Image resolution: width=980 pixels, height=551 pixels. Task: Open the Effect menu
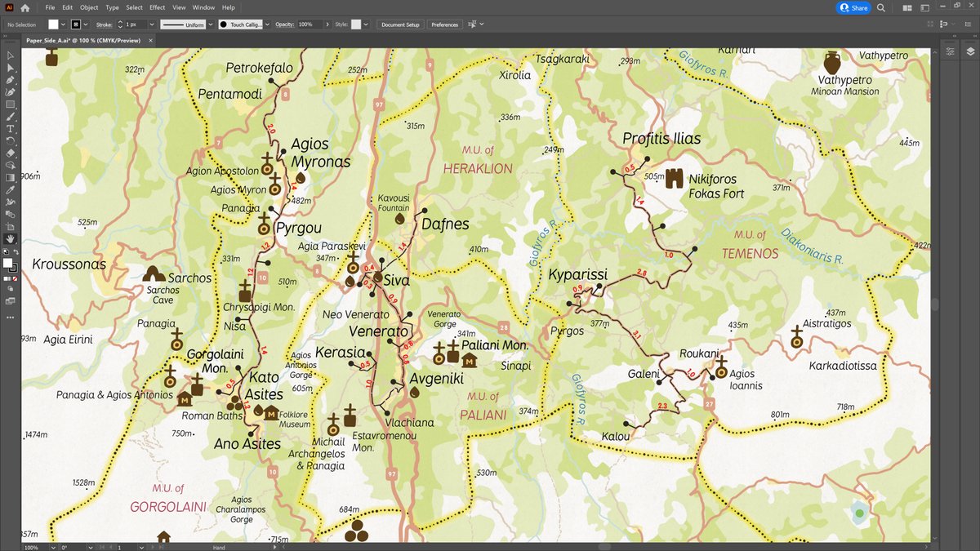[158, 7]
